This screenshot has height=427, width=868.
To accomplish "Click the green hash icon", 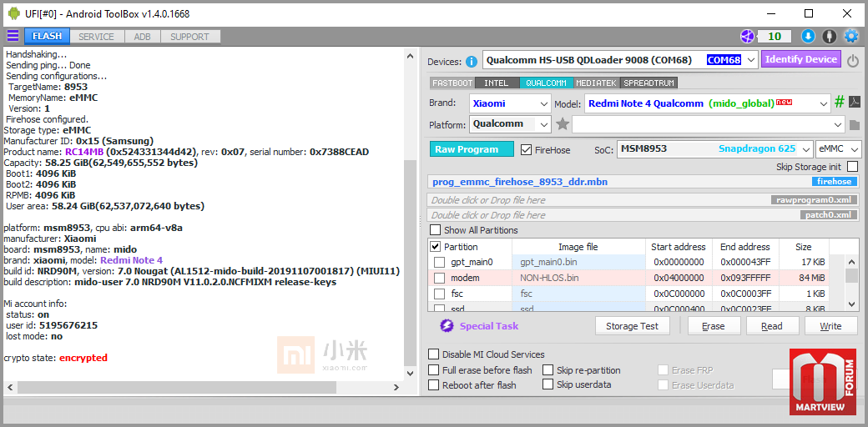I will (x=840, y=102).
